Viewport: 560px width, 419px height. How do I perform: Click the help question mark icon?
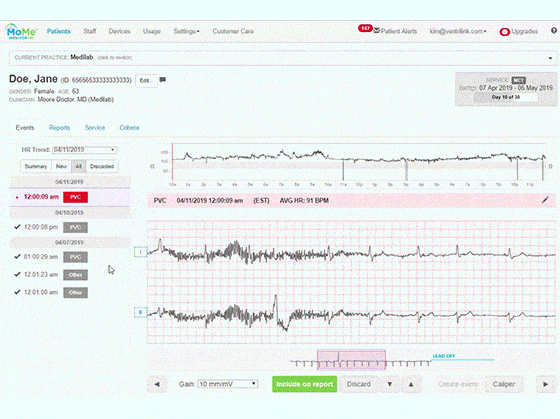(x=554, y=31)
